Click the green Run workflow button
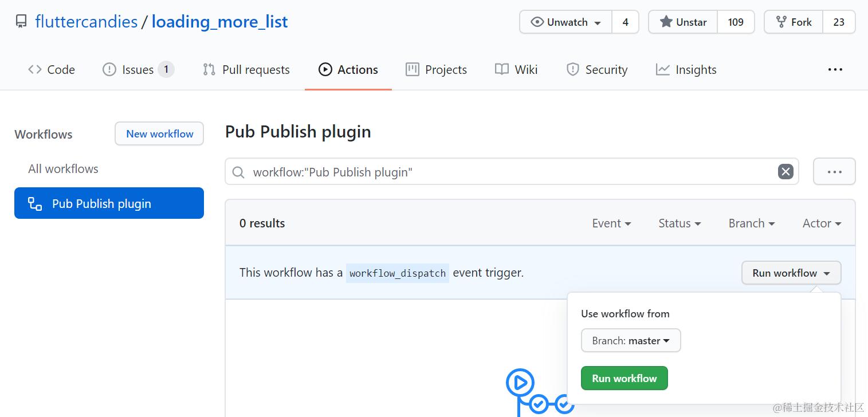 624,378
